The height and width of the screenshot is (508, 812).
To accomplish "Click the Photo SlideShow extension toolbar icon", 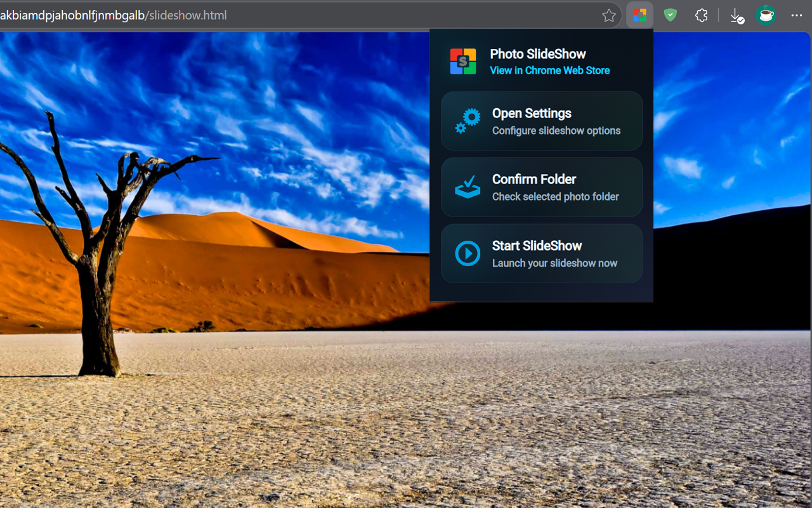I will [640, 15].
